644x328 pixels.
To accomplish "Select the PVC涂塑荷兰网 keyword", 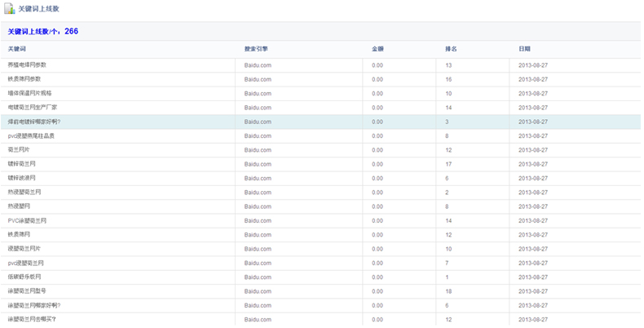I will pos(28,220).
